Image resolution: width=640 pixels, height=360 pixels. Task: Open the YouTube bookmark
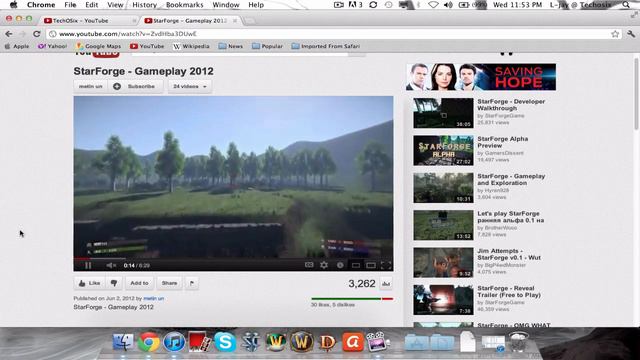[x=147, y=46]
